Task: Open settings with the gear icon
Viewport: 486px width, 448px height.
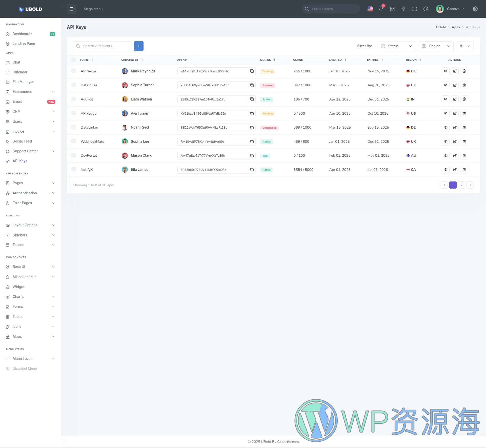Action: 475,9
